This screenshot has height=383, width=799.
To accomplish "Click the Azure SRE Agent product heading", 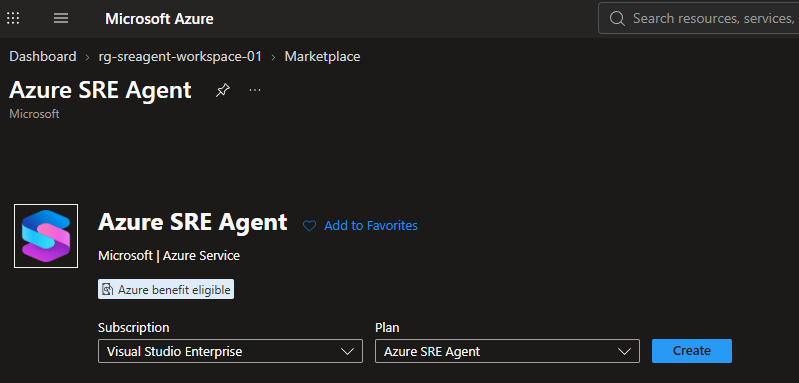I will click(x=193, y=223).
